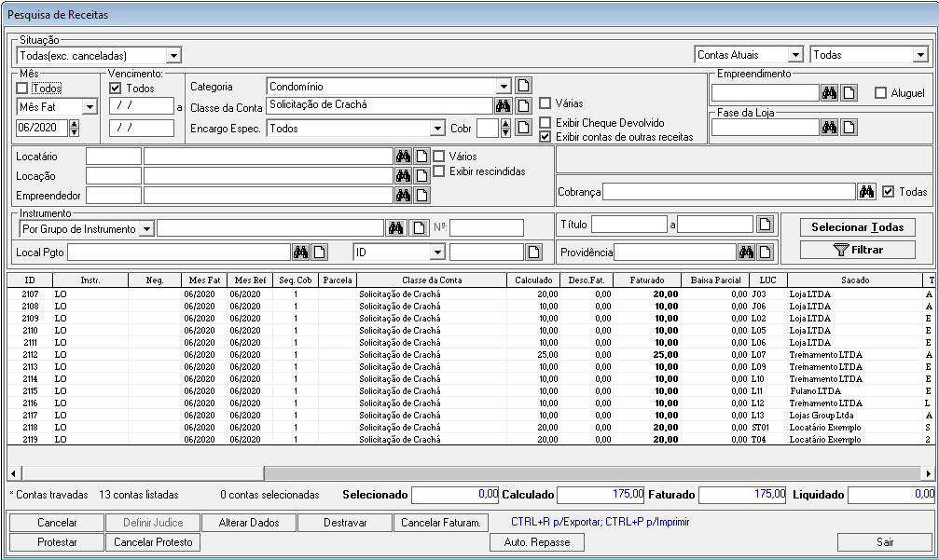
Task: Clear the Categoria field with blank-page icon
Action: click(523, 86)
